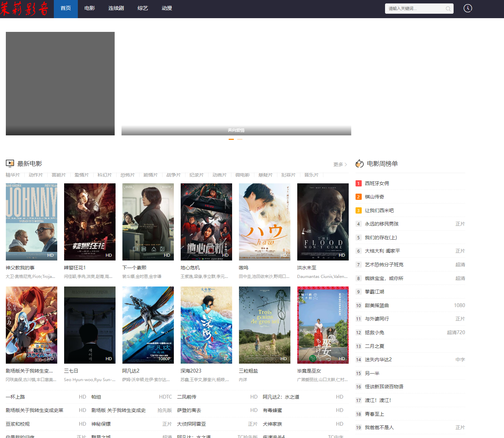Open list entry 二凤前传
Screen dimensions: 504x438
tap(187, 397)
